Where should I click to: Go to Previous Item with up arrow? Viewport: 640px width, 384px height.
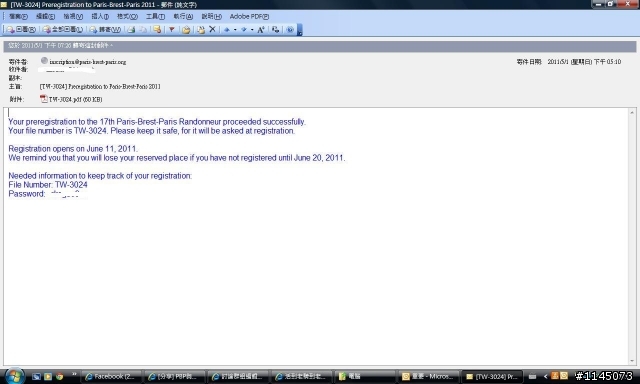(227, 29)
